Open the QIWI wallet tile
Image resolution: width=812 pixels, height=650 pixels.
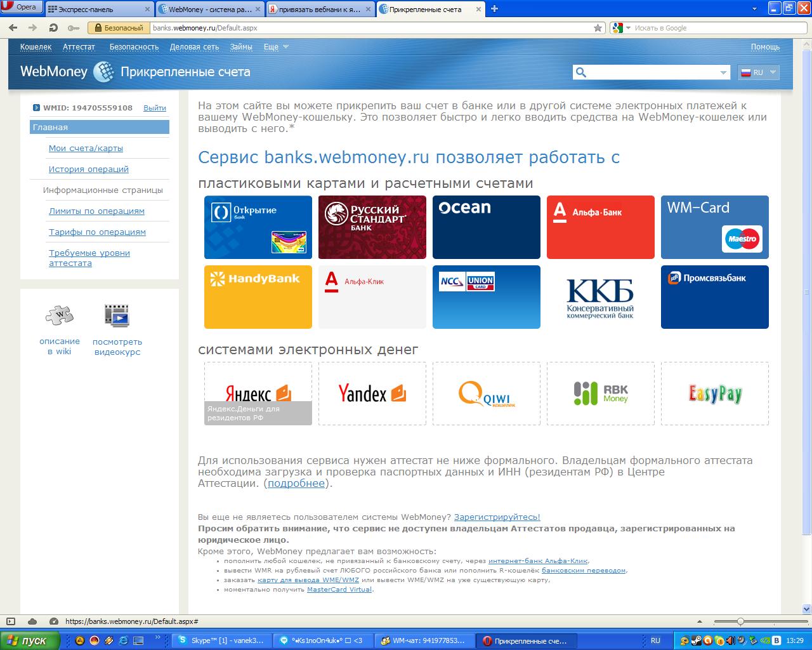(487, 394)
